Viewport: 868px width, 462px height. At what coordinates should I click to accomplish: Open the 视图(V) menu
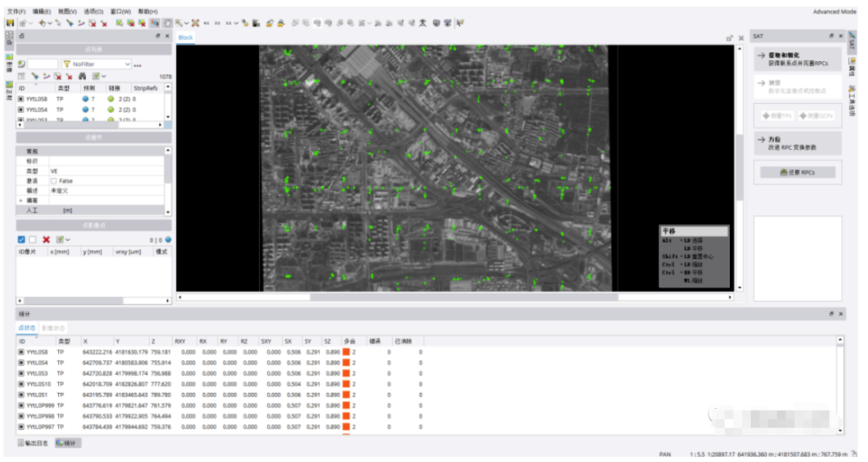tap(66, 12)
